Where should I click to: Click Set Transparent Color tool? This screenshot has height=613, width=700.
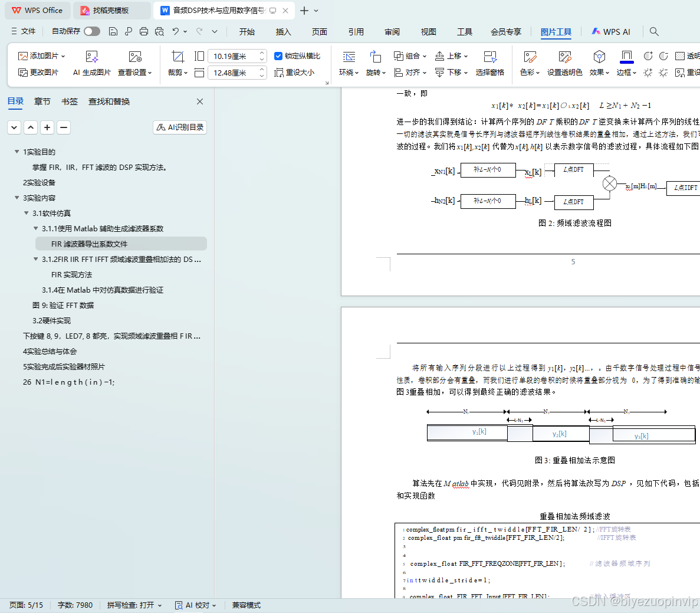coord(565,64)
